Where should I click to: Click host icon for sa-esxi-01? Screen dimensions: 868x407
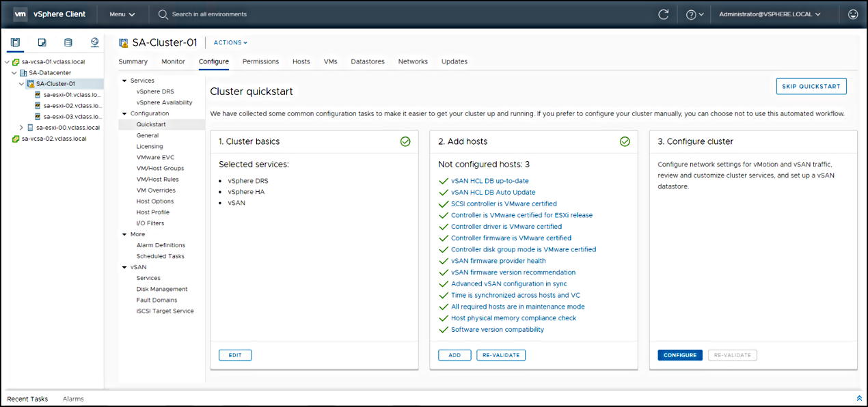pyautogui.click(x=38, y=95)
